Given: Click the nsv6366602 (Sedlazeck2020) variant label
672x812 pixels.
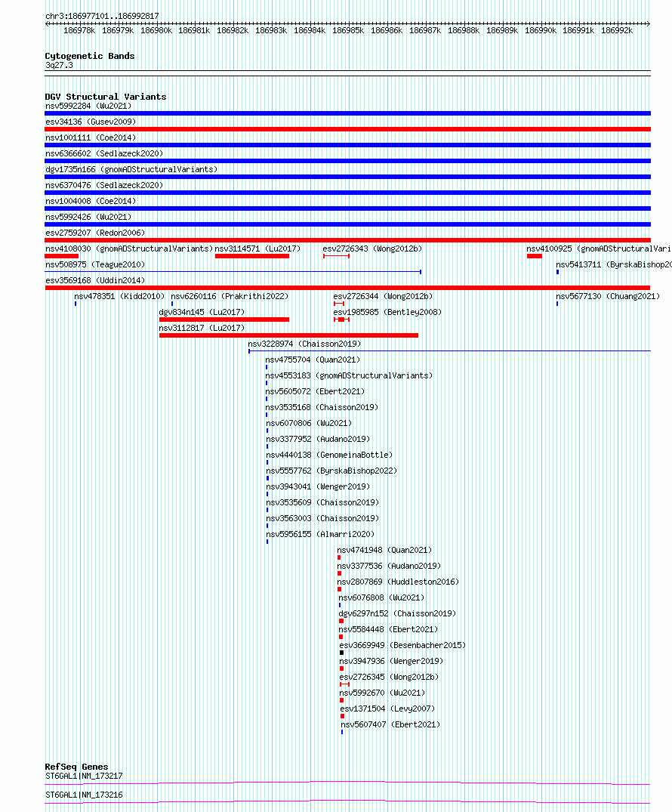Looking at the screenshot, I should (104, 154).
